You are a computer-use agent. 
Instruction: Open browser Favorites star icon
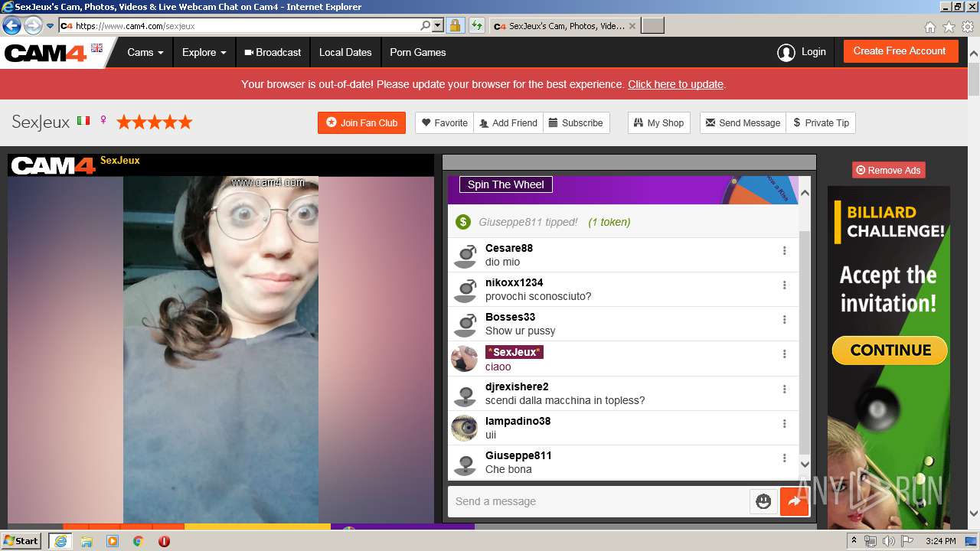pos(949,27)
